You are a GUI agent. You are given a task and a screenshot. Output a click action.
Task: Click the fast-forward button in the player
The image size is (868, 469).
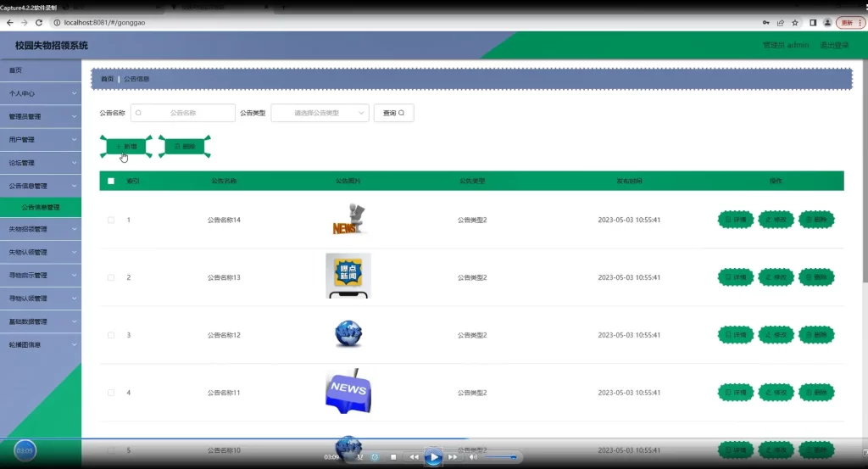coord(453,457)
